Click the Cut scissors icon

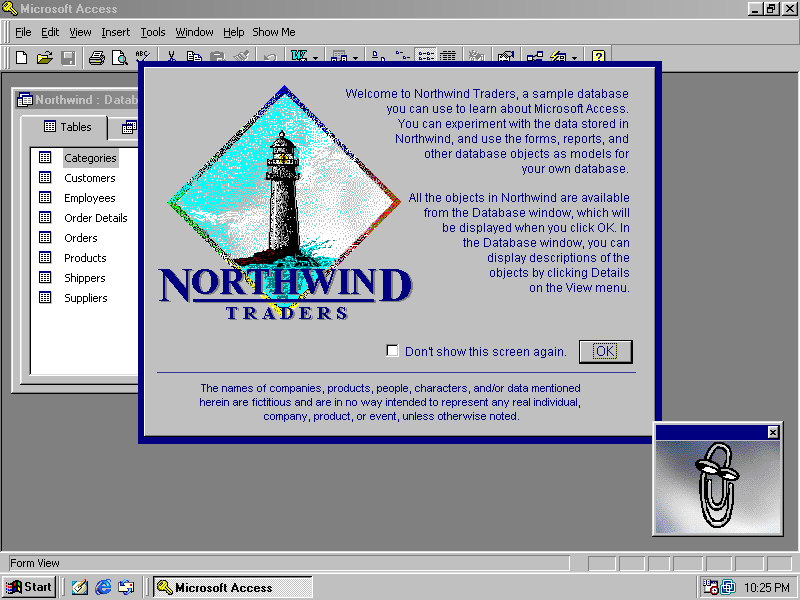171,56
